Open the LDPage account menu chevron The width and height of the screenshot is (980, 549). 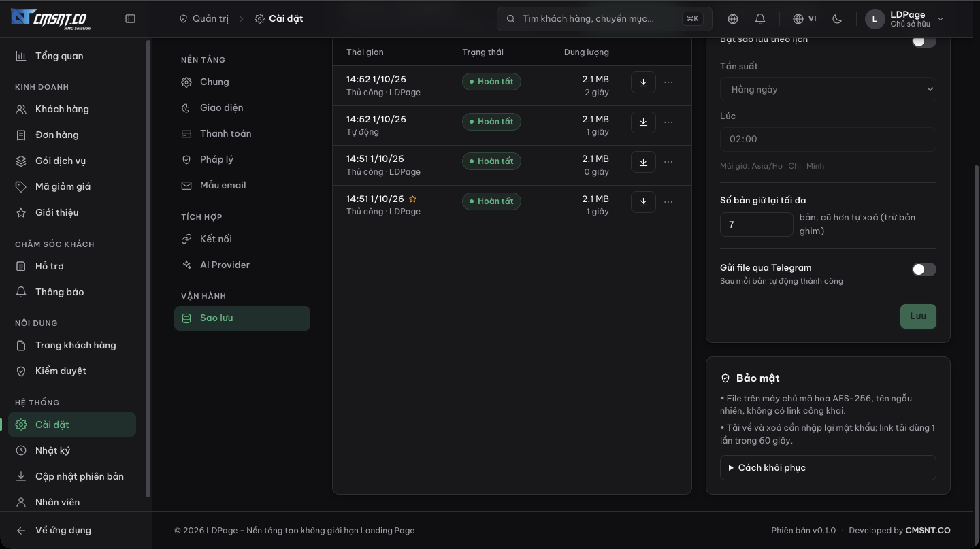941,19
